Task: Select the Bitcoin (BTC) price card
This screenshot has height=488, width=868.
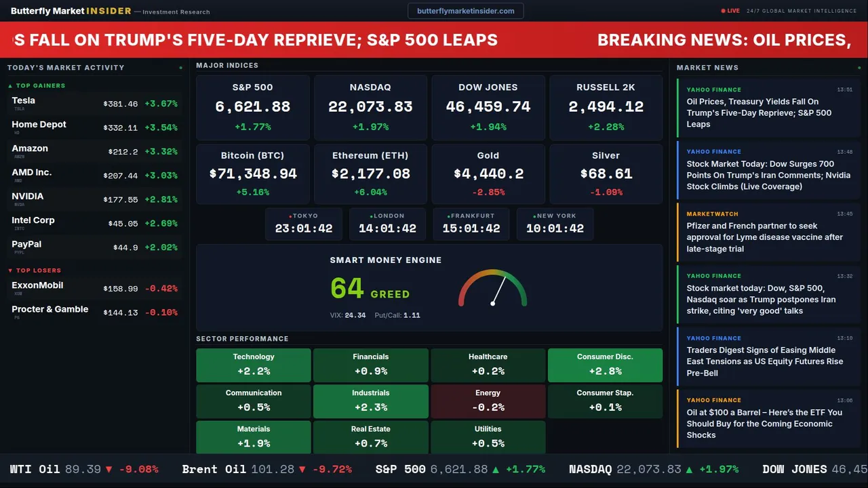Action: (253, 174)
